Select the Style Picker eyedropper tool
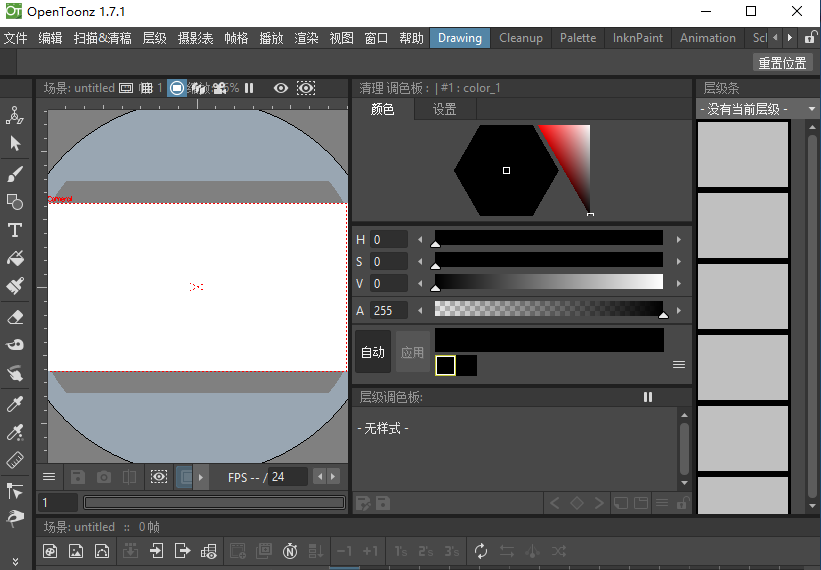Viewport: 821px width, 570px height. pos(15,404)
